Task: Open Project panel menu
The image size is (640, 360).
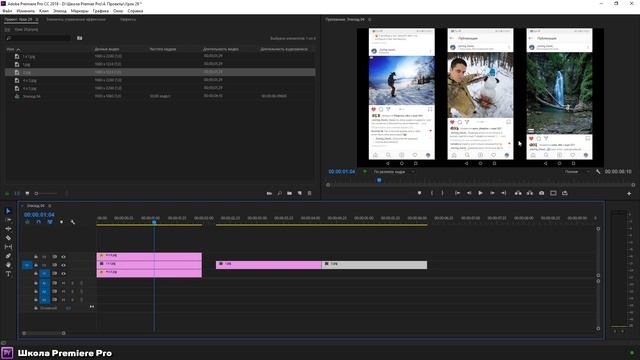Action: pyautogui.click(x=37, y=19)
